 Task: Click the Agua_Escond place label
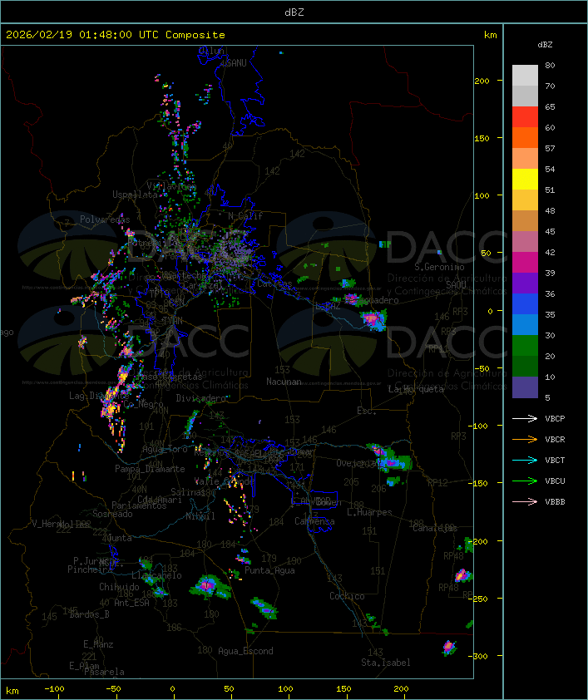(x=245, y=651)
